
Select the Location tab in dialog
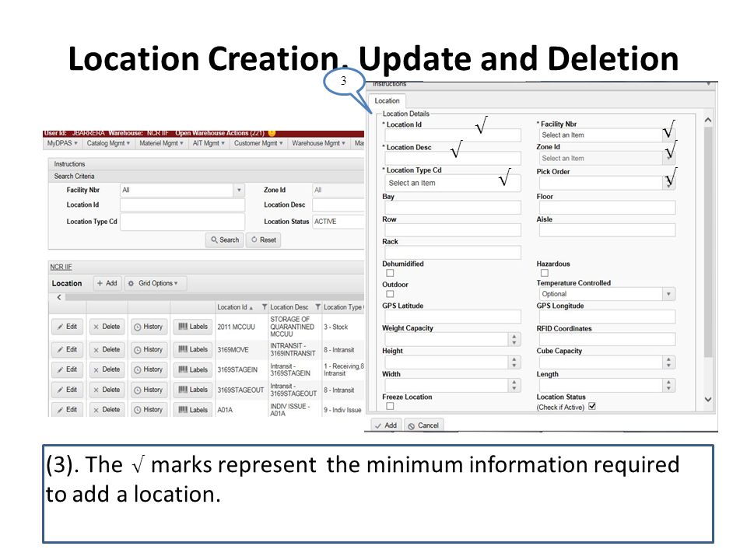tap(387, 101)
